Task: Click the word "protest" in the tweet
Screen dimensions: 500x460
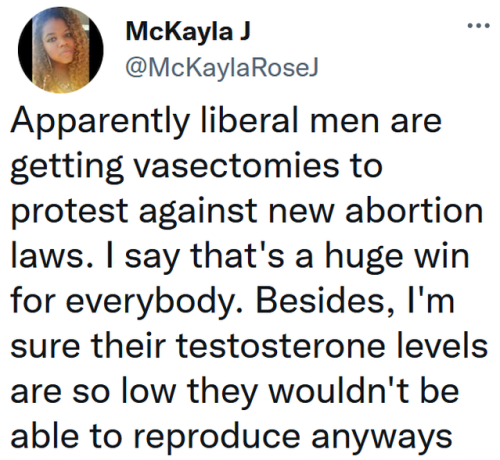Action: (x=70, y=213)
